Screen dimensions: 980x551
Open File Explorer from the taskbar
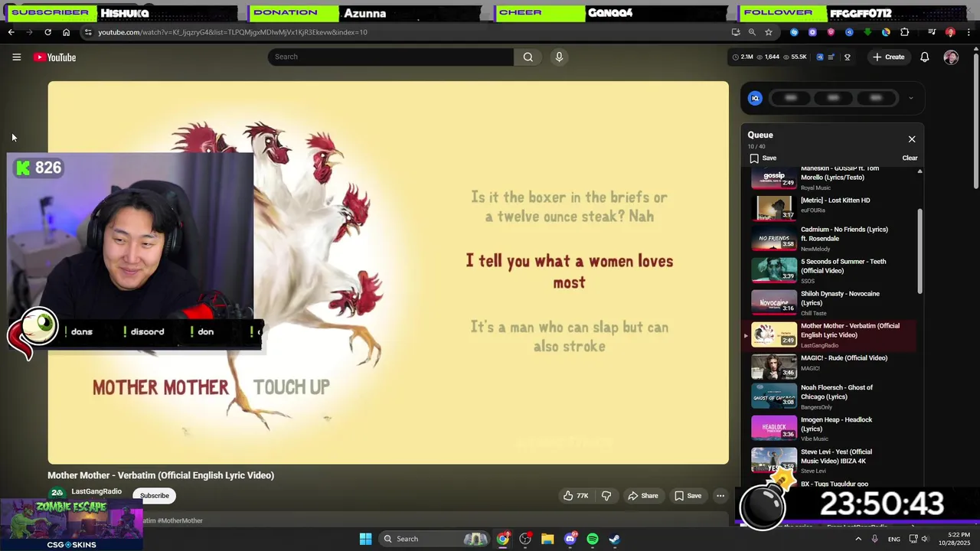(x=547, y=539)
